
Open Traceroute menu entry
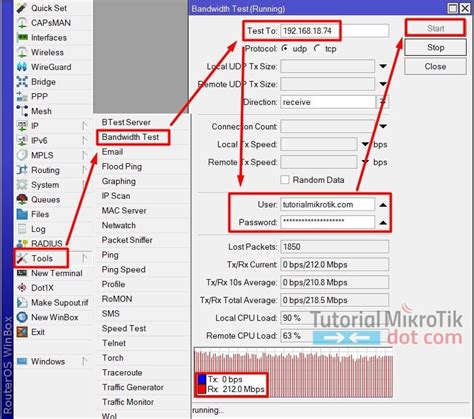[142, 372]
